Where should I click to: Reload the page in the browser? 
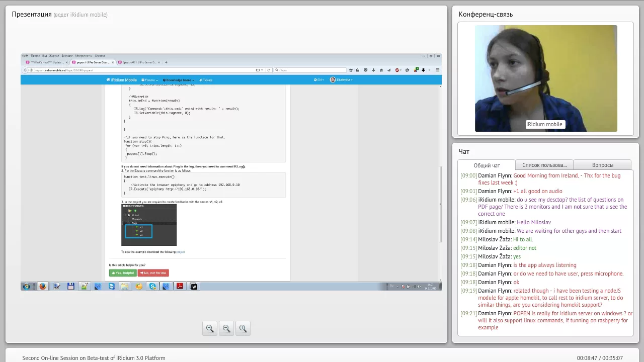pos(269,70)
